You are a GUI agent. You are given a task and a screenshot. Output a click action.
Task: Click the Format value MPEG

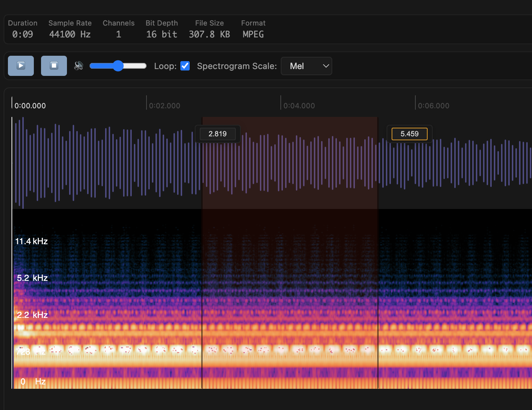click(x=253, y=35)
